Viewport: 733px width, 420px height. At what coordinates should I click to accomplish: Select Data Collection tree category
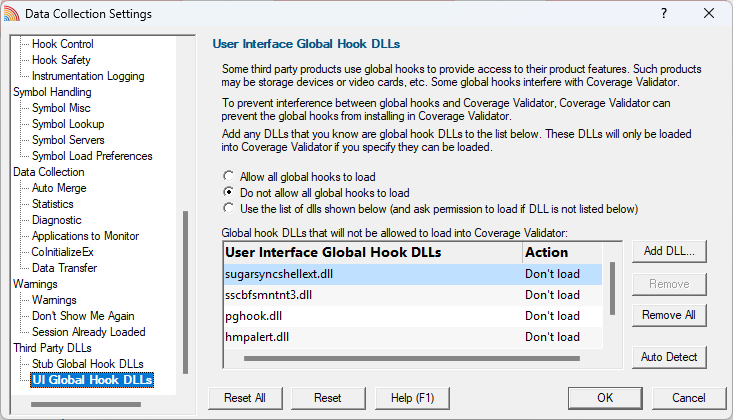[49, 172]
